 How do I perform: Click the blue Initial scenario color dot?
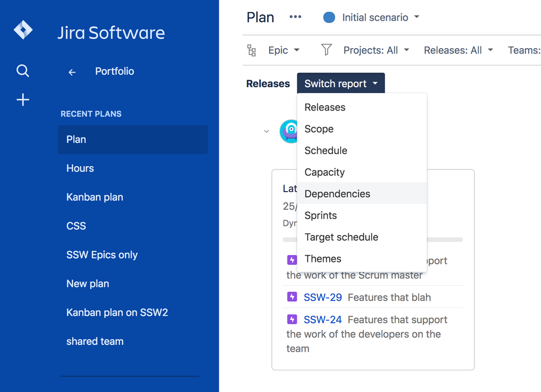[x=329, y=17]
